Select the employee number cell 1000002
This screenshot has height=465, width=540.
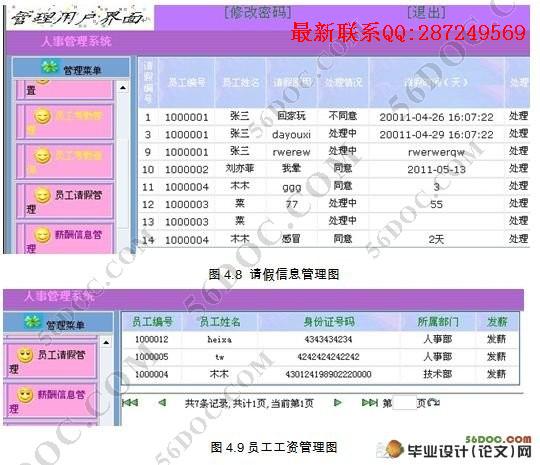(x=187, y=169)
